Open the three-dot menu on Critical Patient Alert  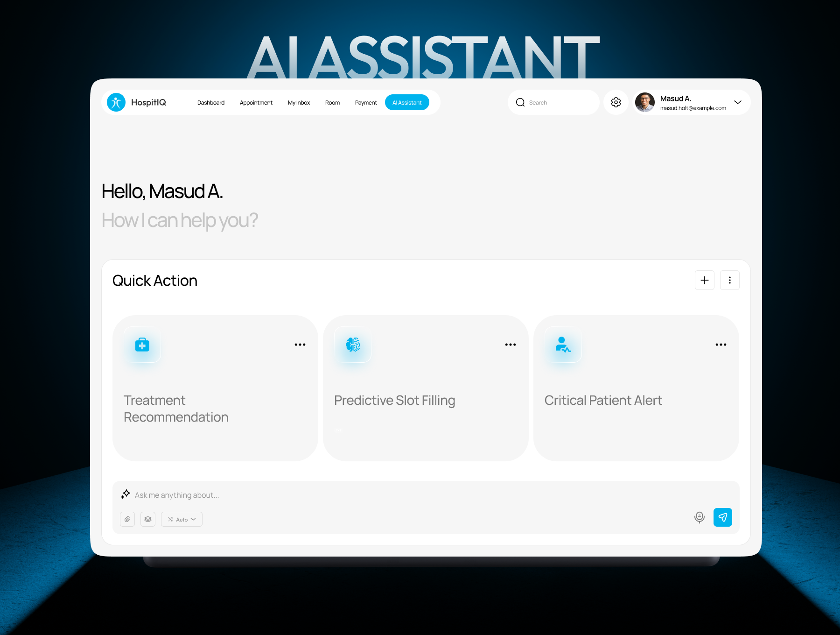[x=721, y=344]
